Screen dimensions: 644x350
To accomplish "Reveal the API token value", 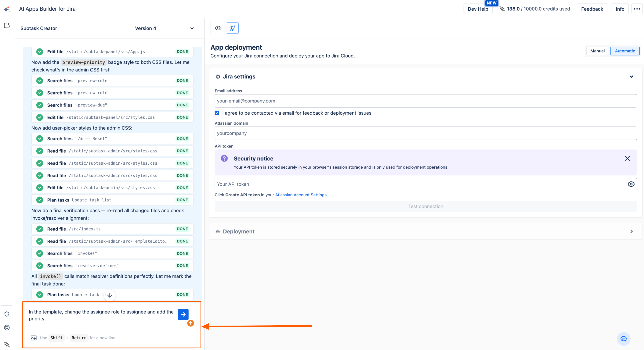I will [631, 184].
